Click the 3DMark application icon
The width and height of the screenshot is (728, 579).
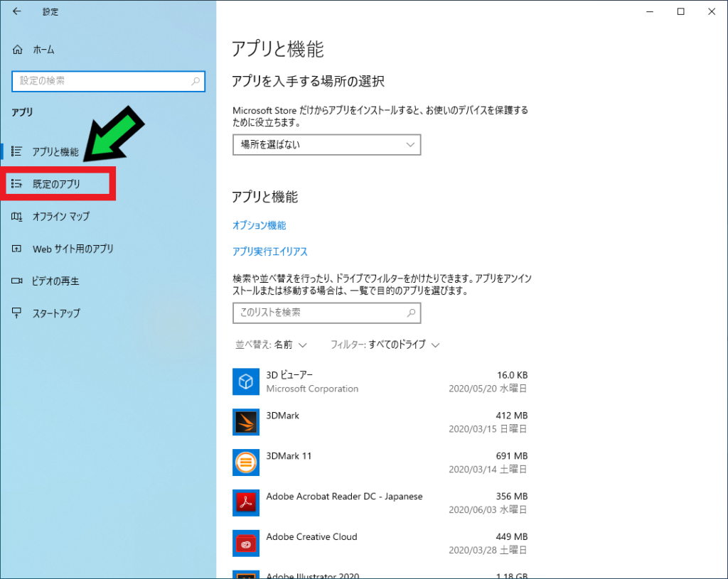pos(245,421)
